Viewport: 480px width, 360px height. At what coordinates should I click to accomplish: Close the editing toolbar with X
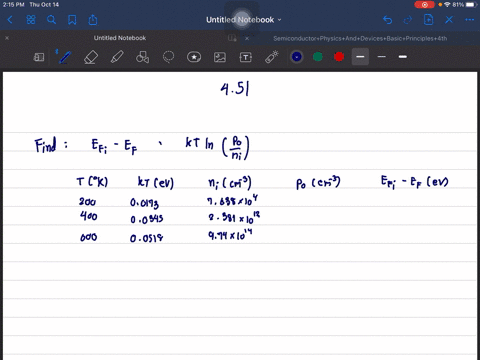(449, 20)
